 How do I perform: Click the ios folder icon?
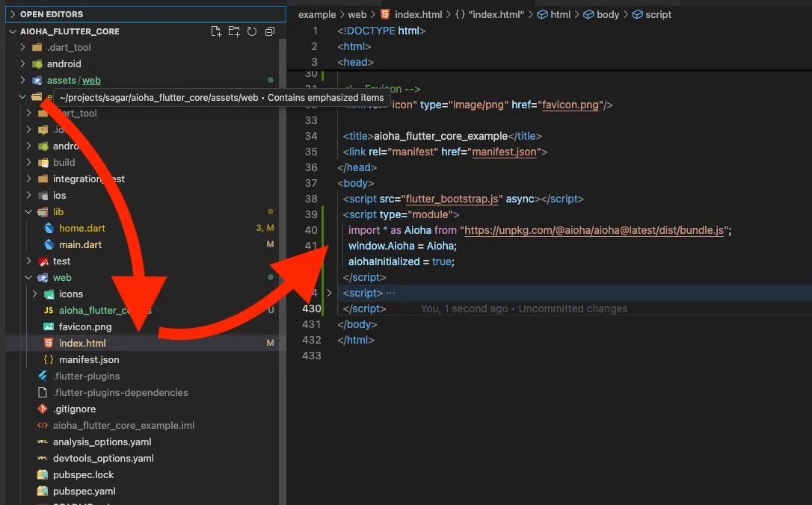[43, 196]
